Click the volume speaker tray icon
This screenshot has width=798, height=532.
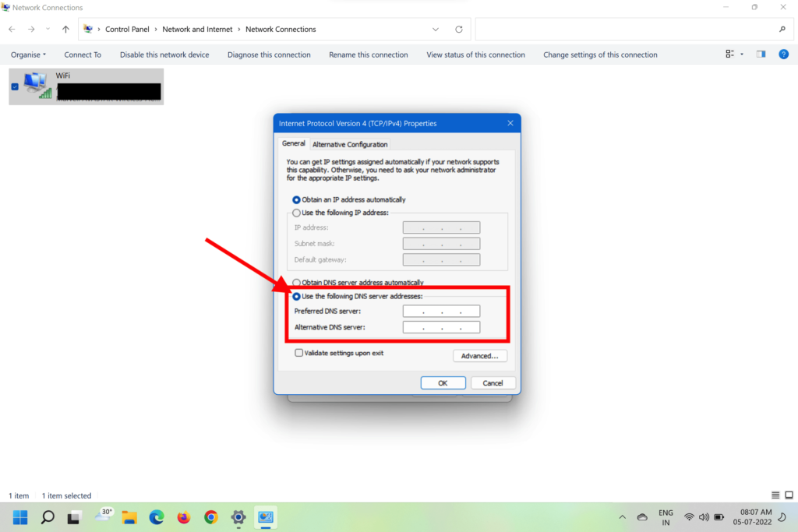coord(704,517)
